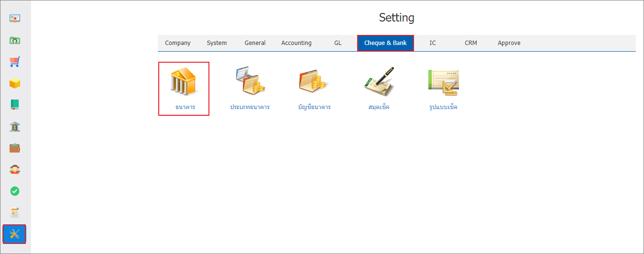Switch to the GL tab

click(x=338, y=43)
